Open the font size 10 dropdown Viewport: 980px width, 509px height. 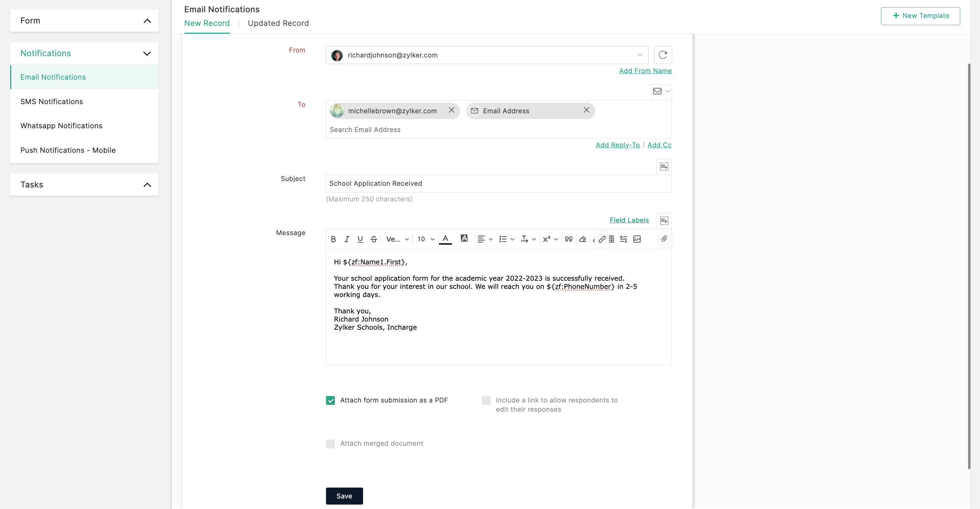[425, 239]
